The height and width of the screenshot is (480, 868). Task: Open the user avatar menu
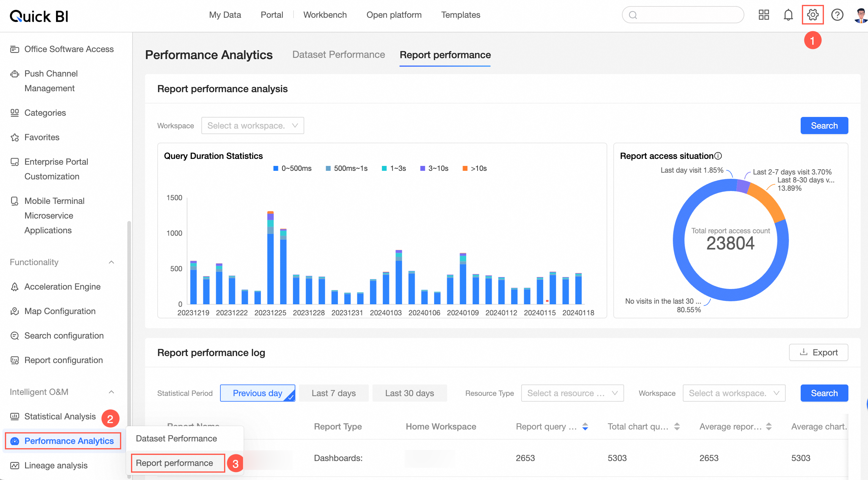click(x=861, y=15)
